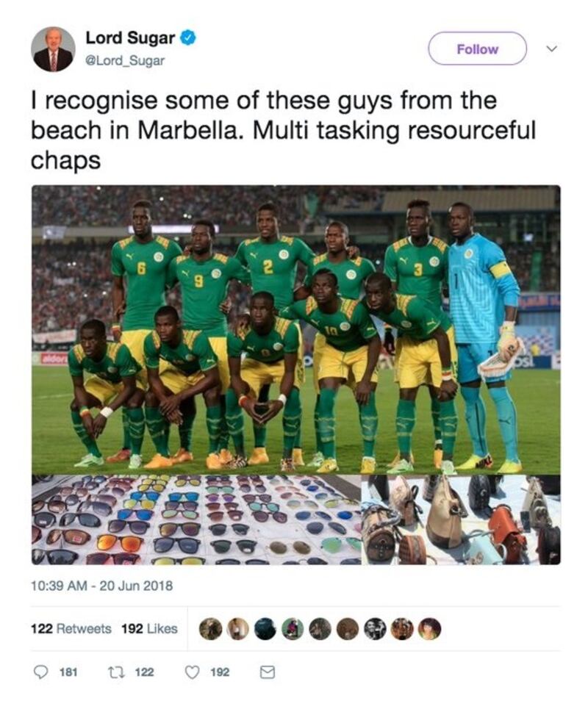Click the last liker's avatar in row
The height and width of the screenshot is (701, 588).
pos(430,628)
